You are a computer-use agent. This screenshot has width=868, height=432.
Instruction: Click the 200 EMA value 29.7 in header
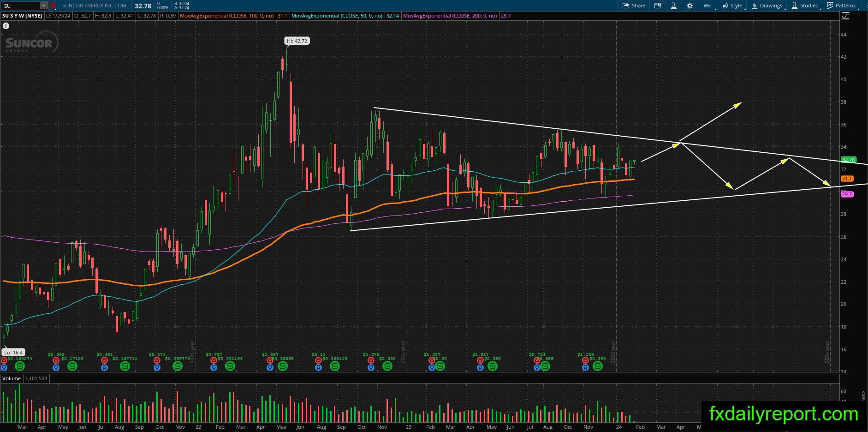coord(505,16)
